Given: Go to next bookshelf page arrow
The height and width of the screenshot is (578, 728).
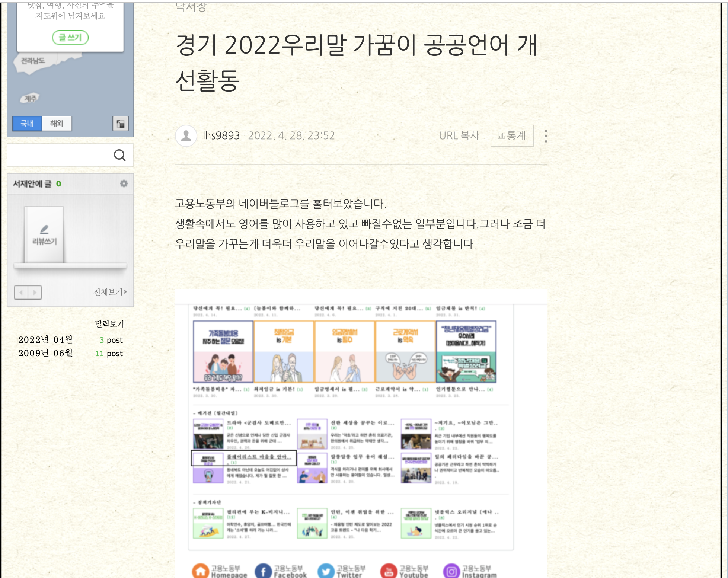Looking at the screenshot, I should tap(35, 293).
